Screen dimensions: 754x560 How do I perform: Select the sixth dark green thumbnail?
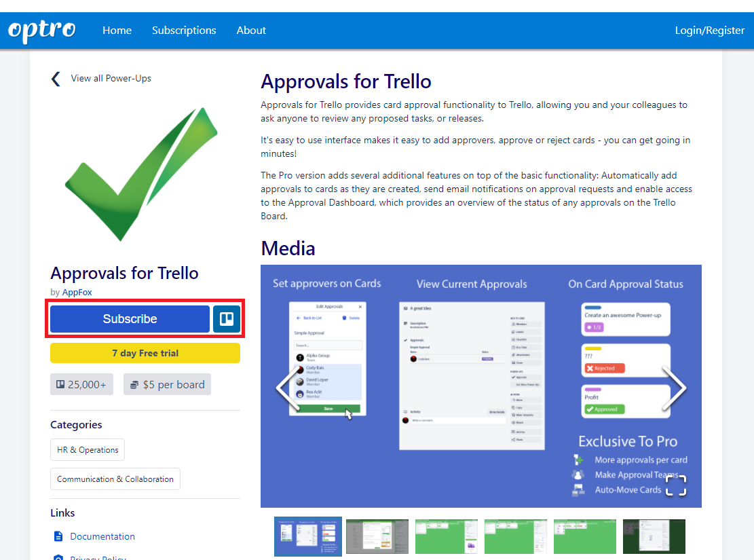coord(654,536)
